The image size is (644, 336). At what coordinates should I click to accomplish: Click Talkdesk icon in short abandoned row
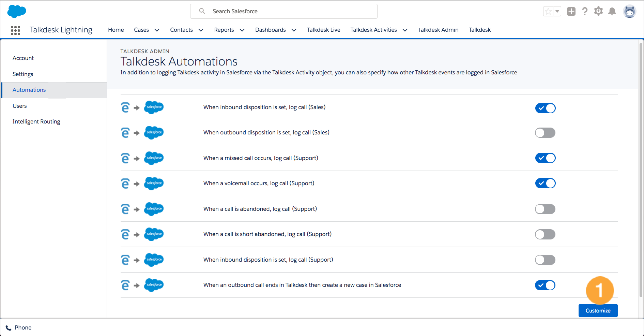(x=125, y=234)
